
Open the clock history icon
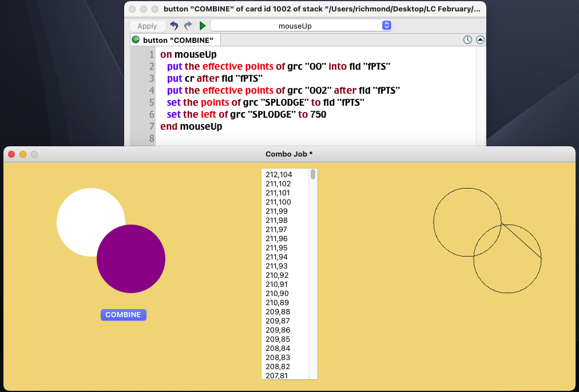click(x=467, y=40)
